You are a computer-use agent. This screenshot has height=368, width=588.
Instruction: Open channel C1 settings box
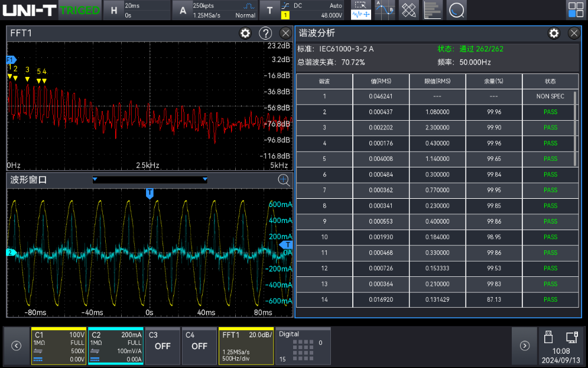pyautogui.click(x=58, y=346)
